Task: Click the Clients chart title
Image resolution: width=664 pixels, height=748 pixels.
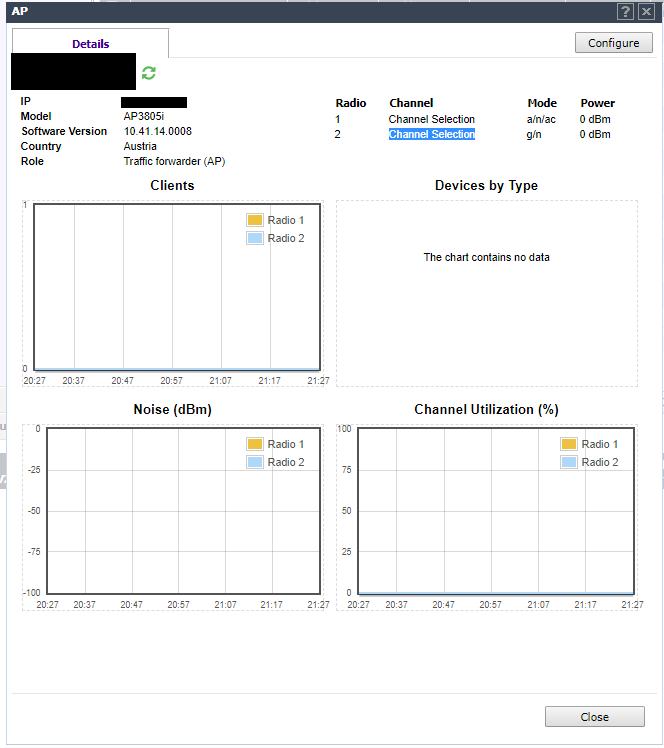Action: [172, 185]
